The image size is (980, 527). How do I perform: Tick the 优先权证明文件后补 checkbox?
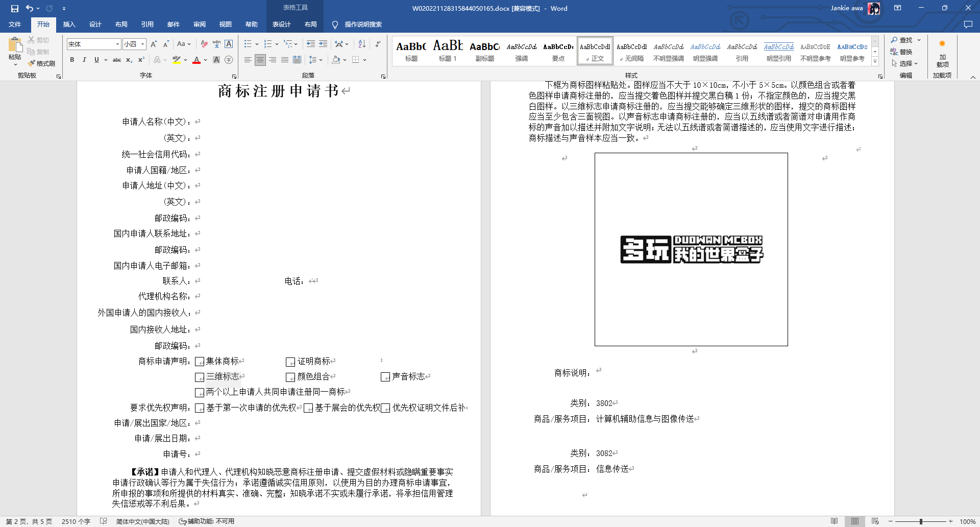coord(385,408)
